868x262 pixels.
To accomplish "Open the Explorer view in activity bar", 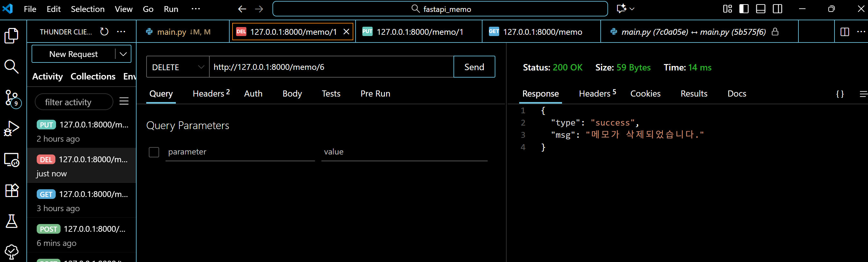I will 12,35.
